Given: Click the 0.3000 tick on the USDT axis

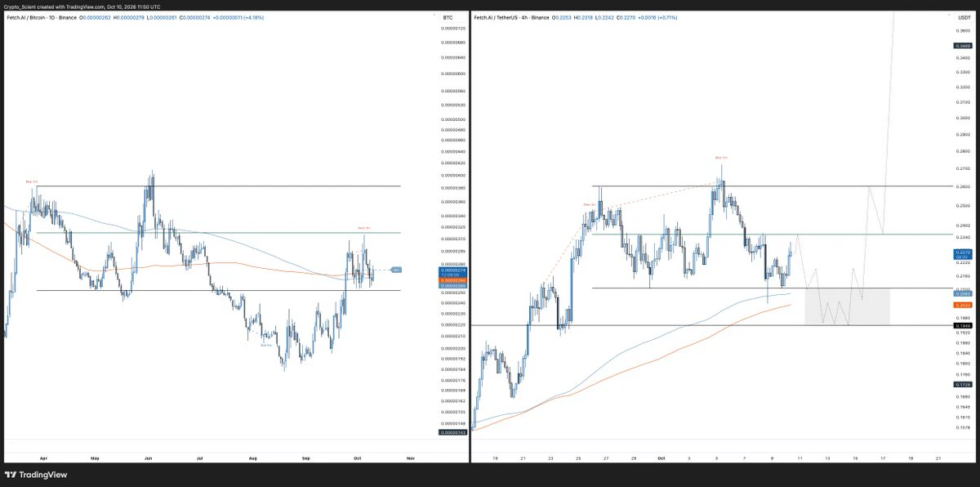Looking at the screenshot, I should 961,118.
